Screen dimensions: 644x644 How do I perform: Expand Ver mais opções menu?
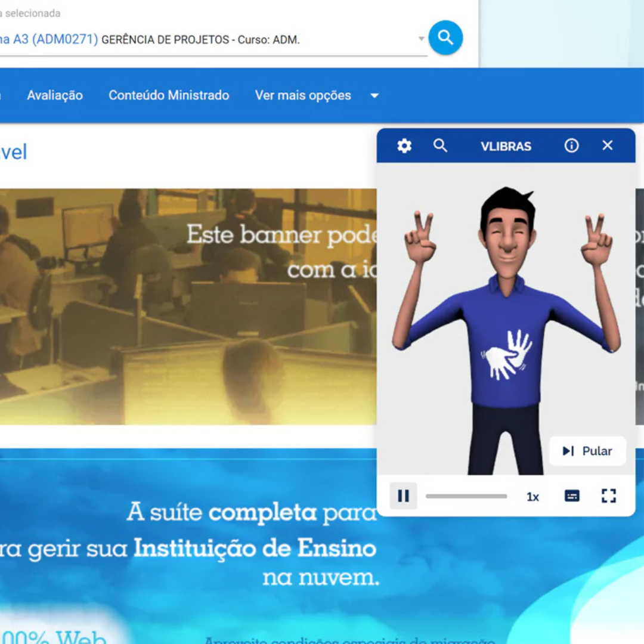click(317, 95)
